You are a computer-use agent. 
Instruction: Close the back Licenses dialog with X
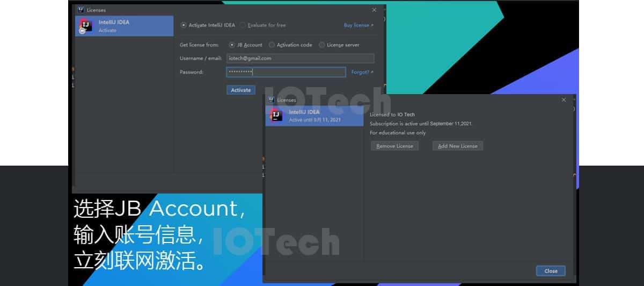374,10
